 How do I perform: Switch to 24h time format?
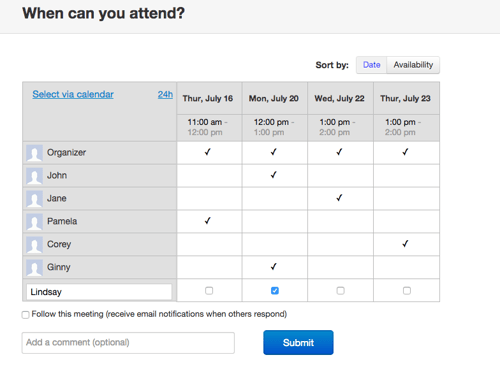[x=165, y=94]
